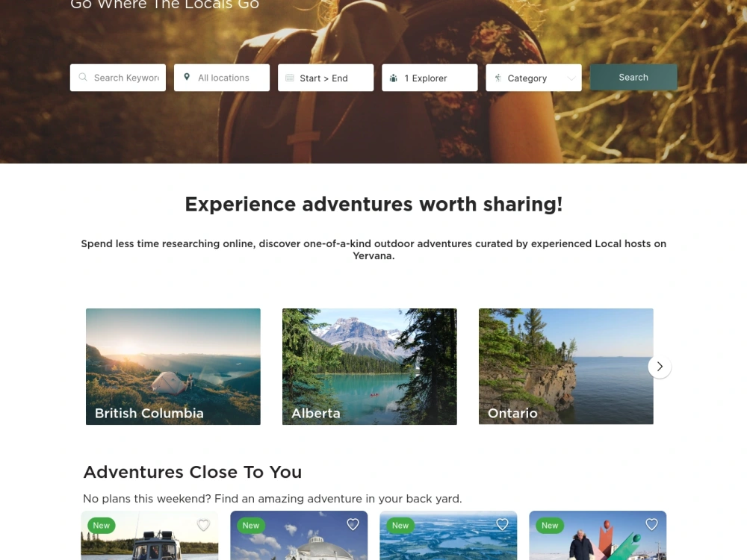Image resolution: width=747 pixels, height=560 pixels.
Task: Click the location pin icon
Action: click(x=187, y=77)
